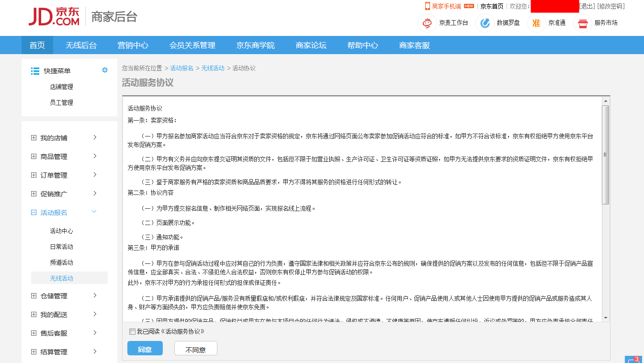This screenshot has width=644, height=363.
Task: Click the 京准通 icon
Action: point(536,23)
